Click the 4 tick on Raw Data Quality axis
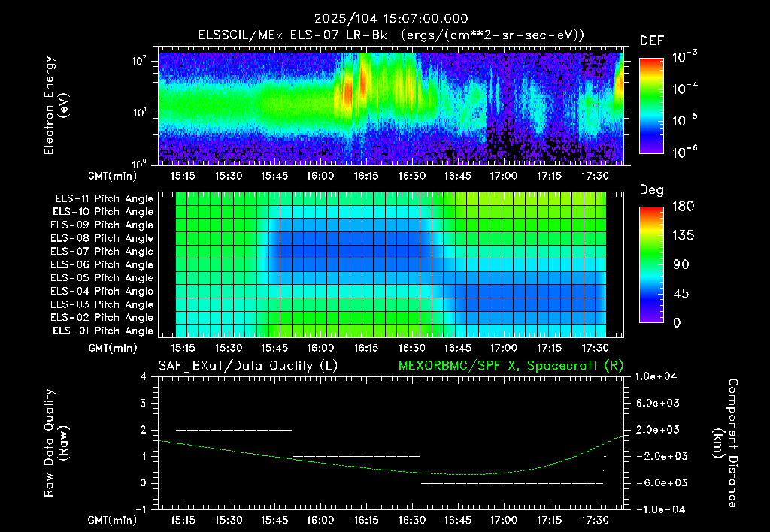Image resolution: width=770 pixels, height=532 pixels. coord(144,377)
